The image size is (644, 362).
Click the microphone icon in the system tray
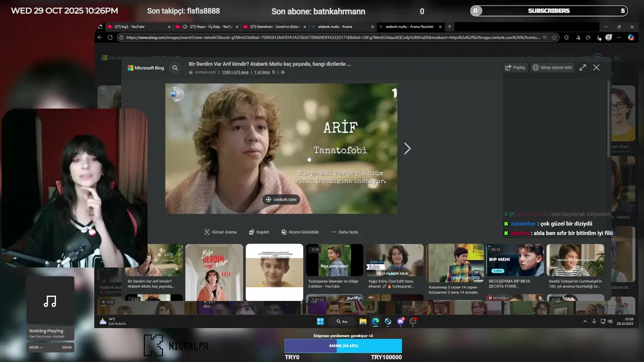(594, 321)
